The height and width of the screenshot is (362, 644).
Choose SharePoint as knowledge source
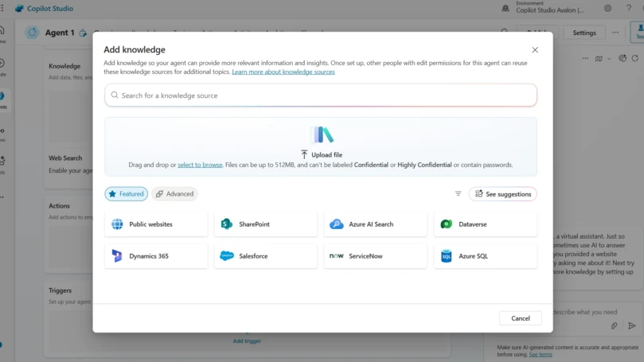[266, 224]
